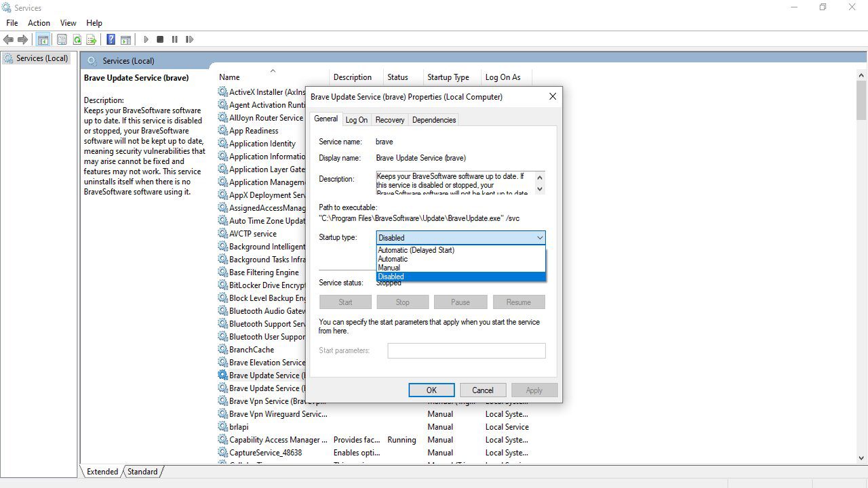Click the gear icon beside AVCTP service
Image resolution: width=868 pixels, height=488 pixels.
pyautogui.click(x=223, y=234)
